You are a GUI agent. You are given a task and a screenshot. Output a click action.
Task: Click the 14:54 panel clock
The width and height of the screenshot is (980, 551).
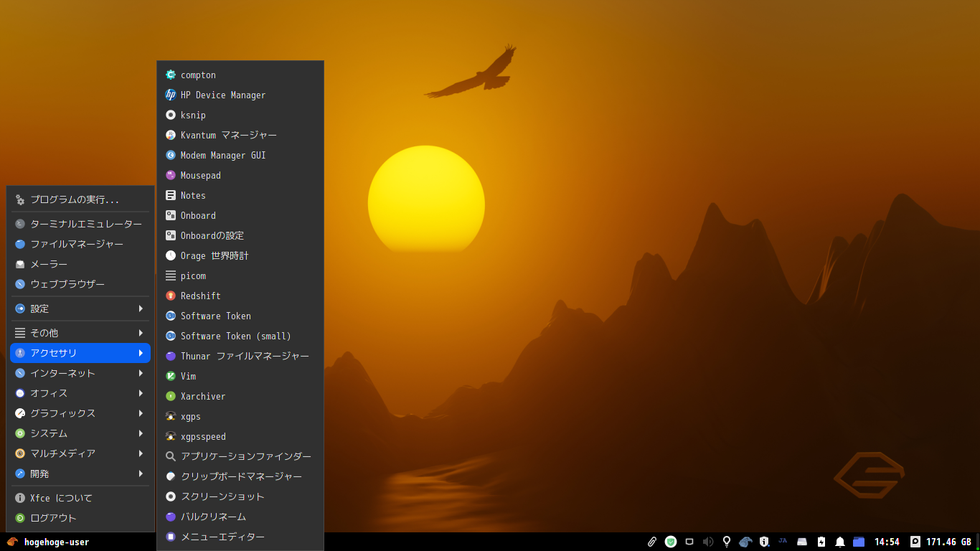coord(887,542)
